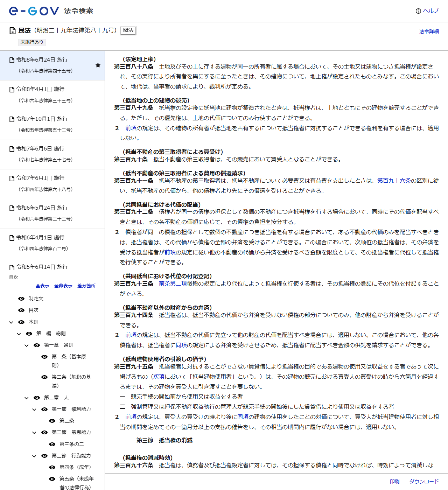
Task: Select the 令和7年10月1日 施行 version
Action: coord(52,125)
